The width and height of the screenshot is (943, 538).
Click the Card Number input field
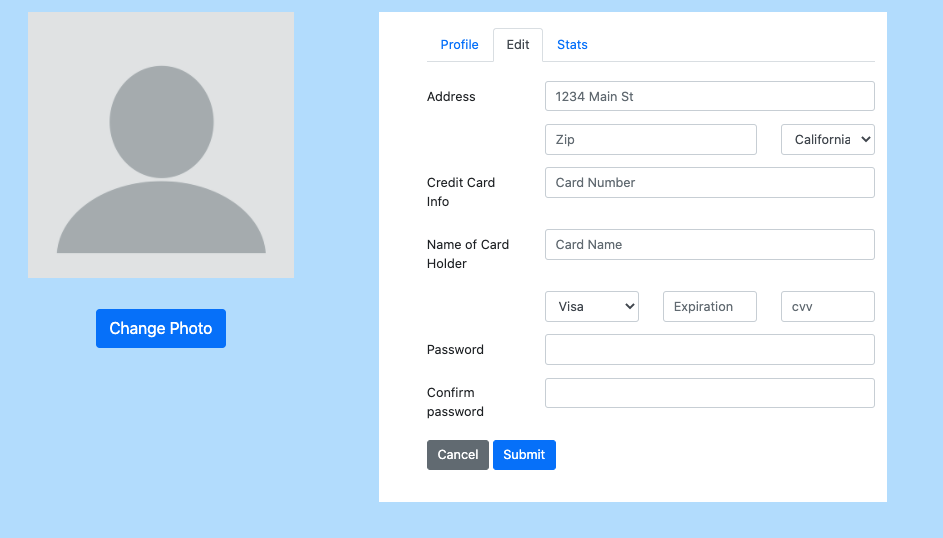coord(710,183)
